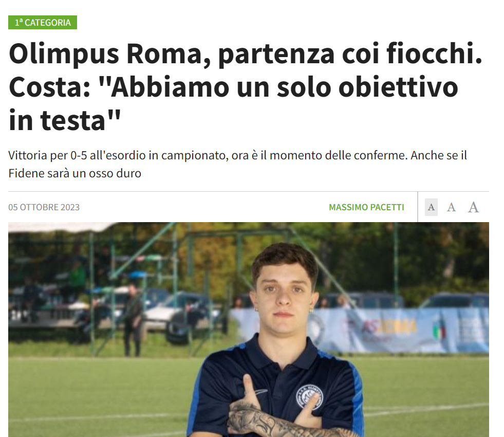Click the date 05 OTTOBRE 2023
Viewport: 504px width, 437px height.
click(x=44, y=207)
